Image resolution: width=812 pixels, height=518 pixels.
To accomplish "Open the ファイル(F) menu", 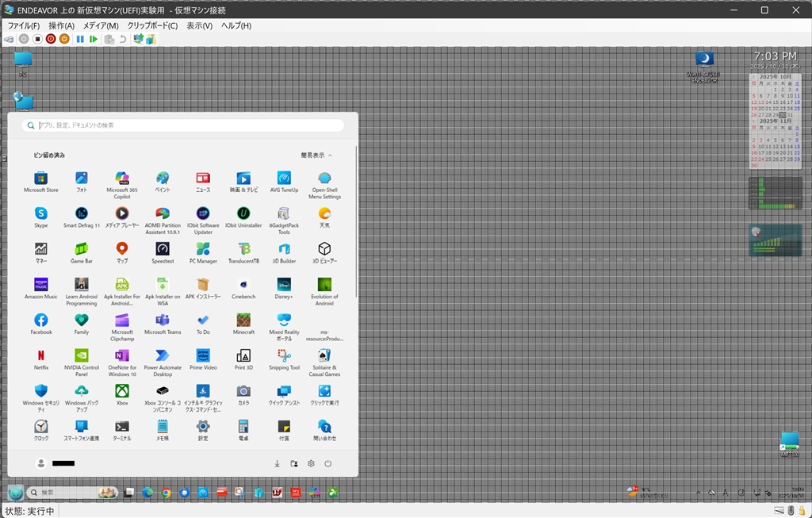I will 24,25.
